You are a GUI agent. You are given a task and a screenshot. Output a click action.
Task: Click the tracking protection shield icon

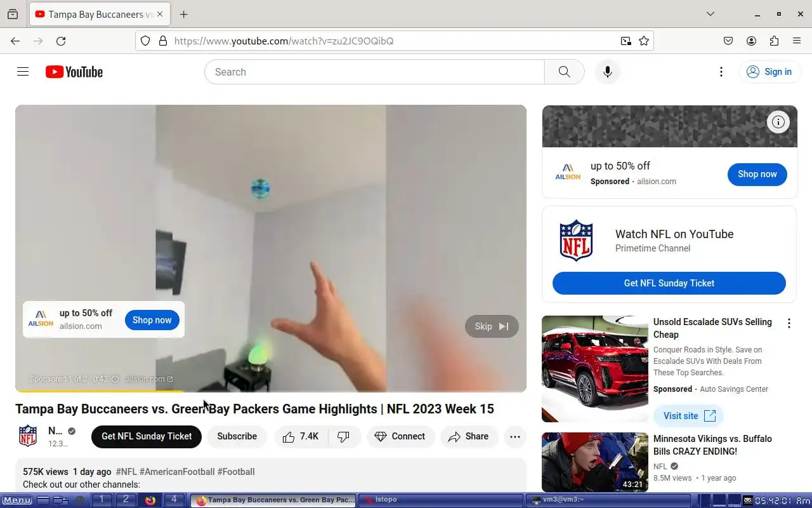tap(145, 41)
